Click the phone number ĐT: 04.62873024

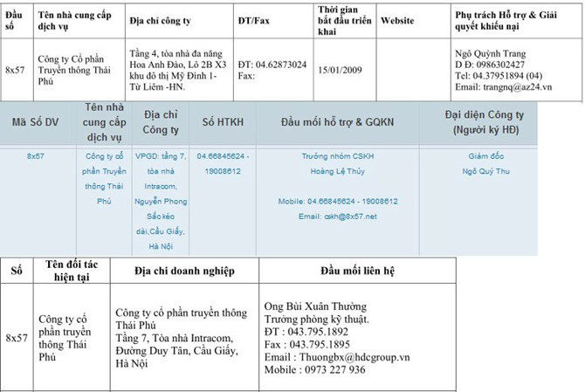click(x=272, y=64)
